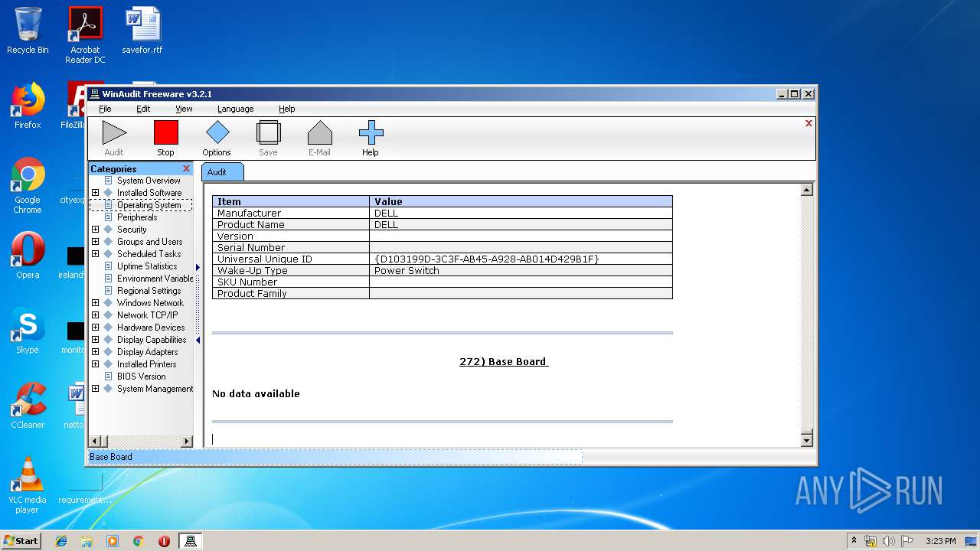This screenshot has width=980, height=551.
Task: Select Display Capabilities category
Action: (x=152, y=340)
